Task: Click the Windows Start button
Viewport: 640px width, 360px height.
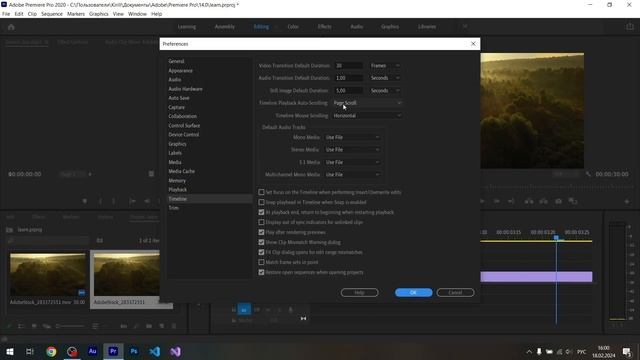Action: point(10,351)
